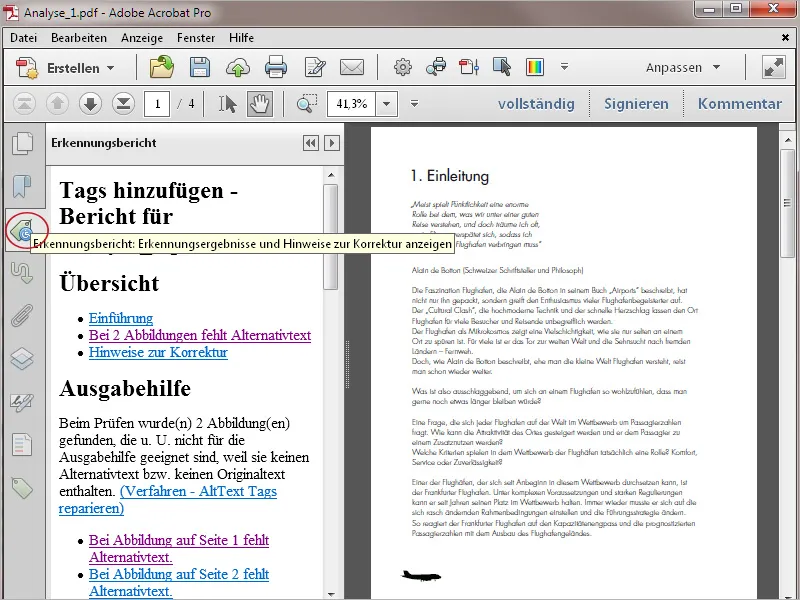Follow the Einführung link
Viewport: 800px width, 600px height.
(x=121, y=318)
